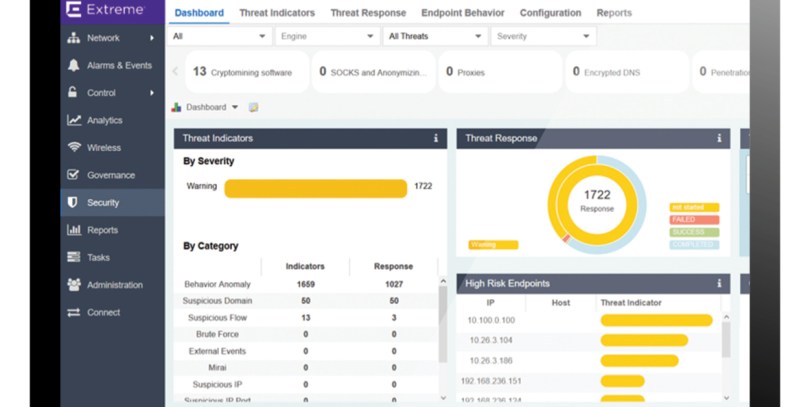Select the Suspicious IP row
Viewport: 810px width, 407px height.
tap(306, 384)
